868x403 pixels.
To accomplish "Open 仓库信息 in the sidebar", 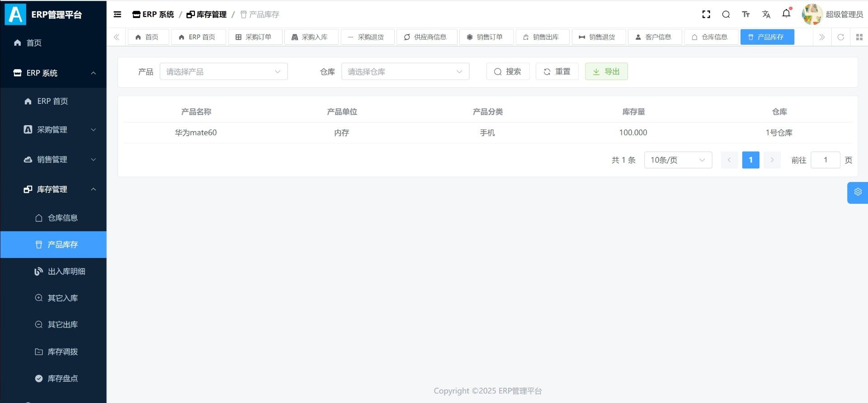I will 53,218.
